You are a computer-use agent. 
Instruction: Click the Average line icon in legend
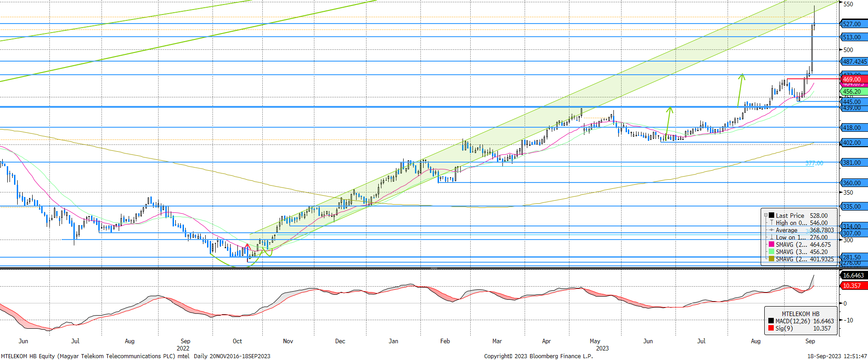(x=772, y=230)
